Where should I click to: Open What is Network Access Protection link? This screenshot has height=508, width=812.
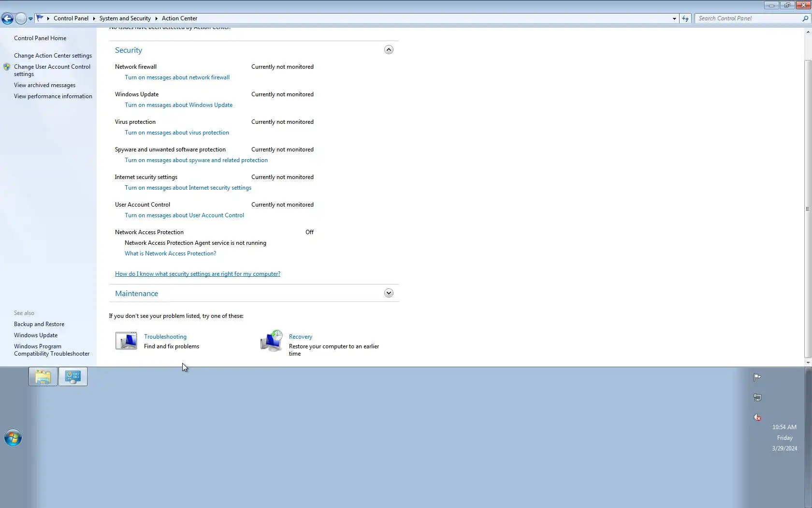tap(170, 254)
